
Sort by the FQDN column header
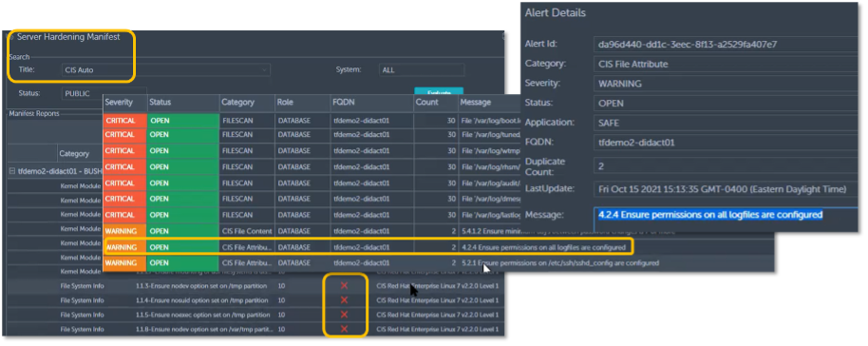click(371, 103)
